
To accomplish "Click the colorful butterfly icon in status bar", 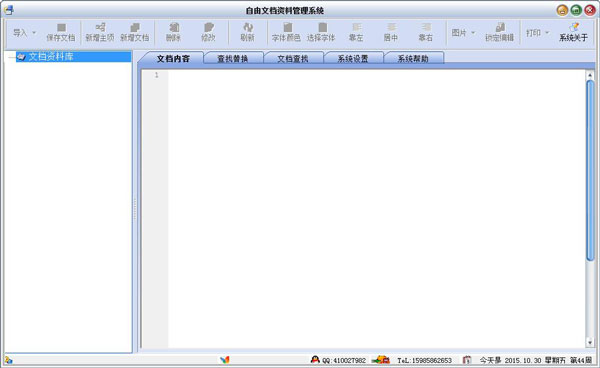I will (x=225, y=360).
